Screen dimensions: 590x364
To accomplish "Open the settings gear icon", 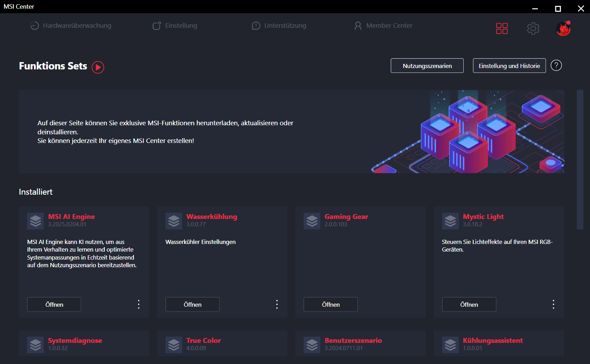I will [533, 28].
